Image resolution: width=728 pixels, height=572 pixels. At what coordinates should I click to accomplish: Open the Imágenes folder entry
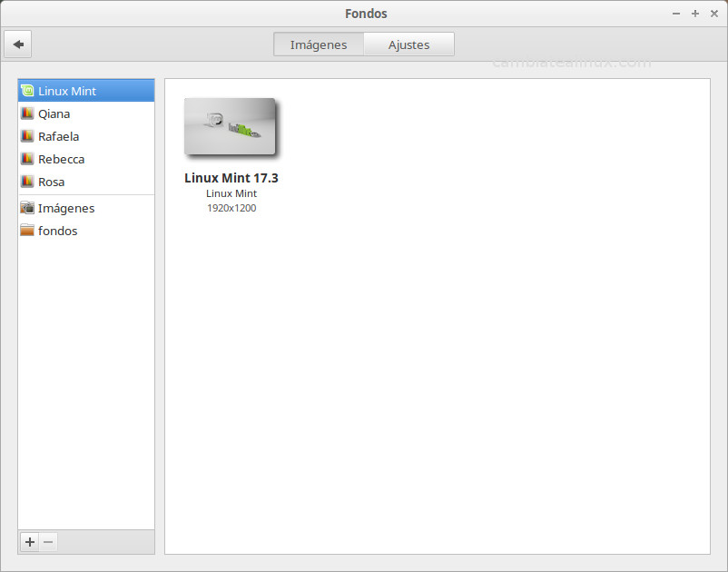point(86,208)
